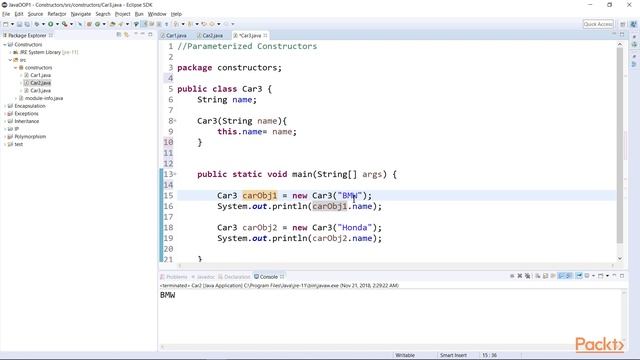Switch to the Declaration view tab
Image resolution: width=640 pixels, height=360 pixels.
[234, 277]
